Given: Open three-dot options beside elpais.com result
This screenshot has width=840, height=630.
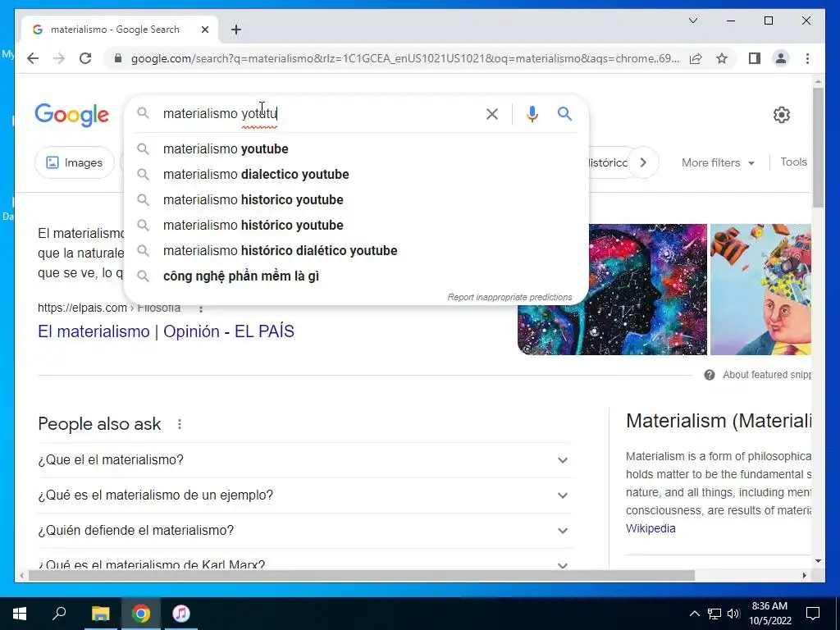Looking at the screenshot, I should 201,308.
